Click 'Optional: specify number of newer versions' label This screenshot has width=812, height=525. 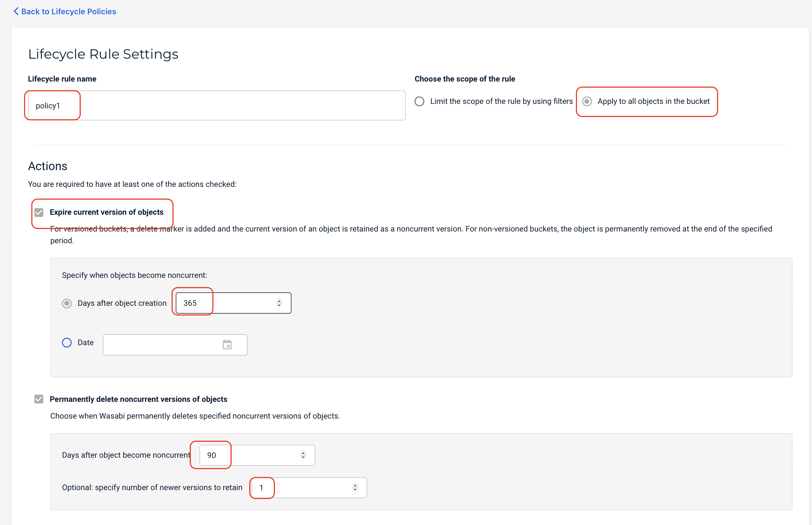pyautogui.click(x=152, y=488)
